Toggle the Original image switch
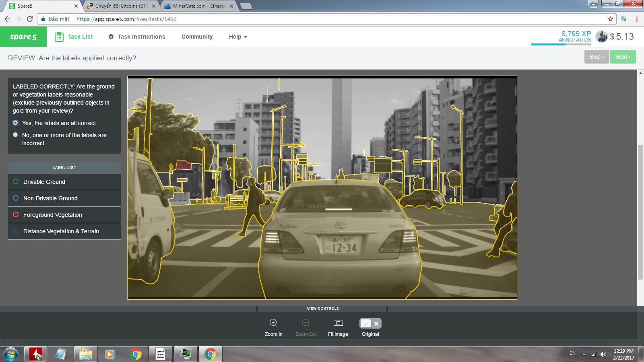The height and width of the screenshot is (362, 644). point(370,323)
